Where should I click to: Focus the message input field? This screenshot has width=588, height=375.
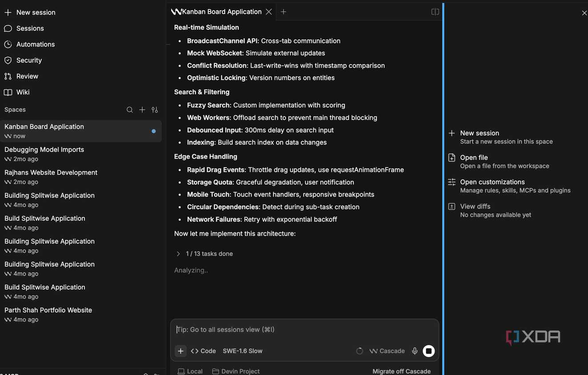pos(305,330)
